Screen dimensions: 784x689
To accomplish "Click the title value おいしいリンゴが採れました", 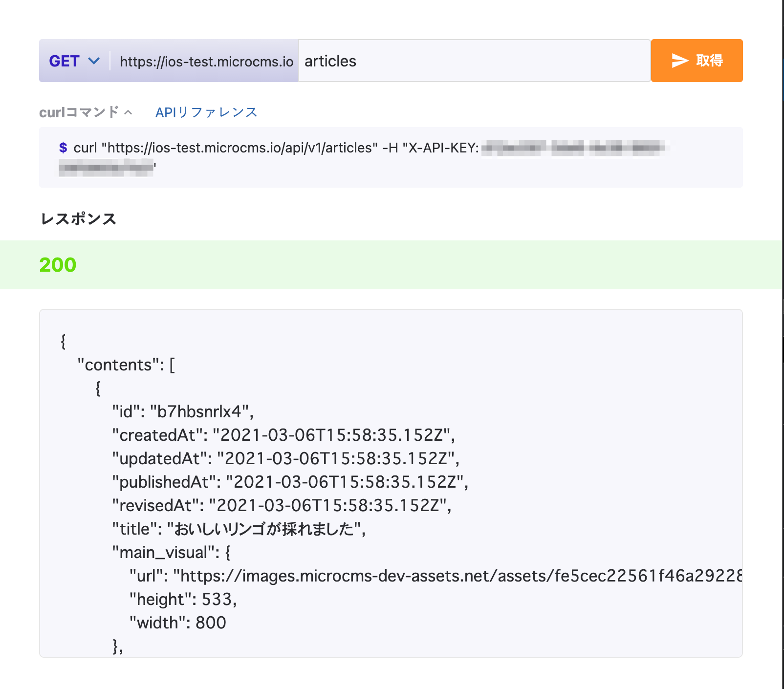I will point(264,529).
